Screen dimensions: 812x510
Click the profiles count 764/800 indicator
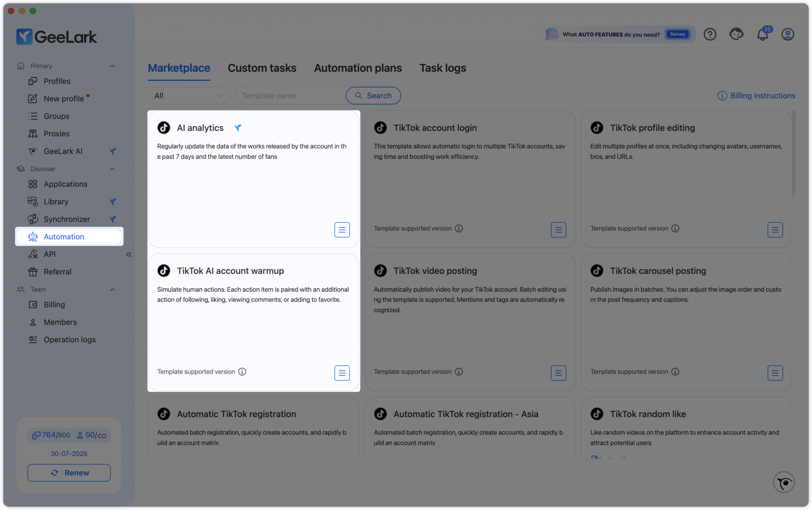pos(51,435)
